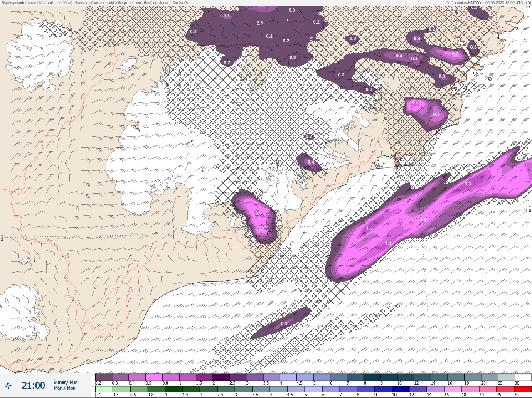The width and height of the screenshot is (532, 398).
Task: Select the 1 swatch in the lower green legend row
Action: coord(173,389)
